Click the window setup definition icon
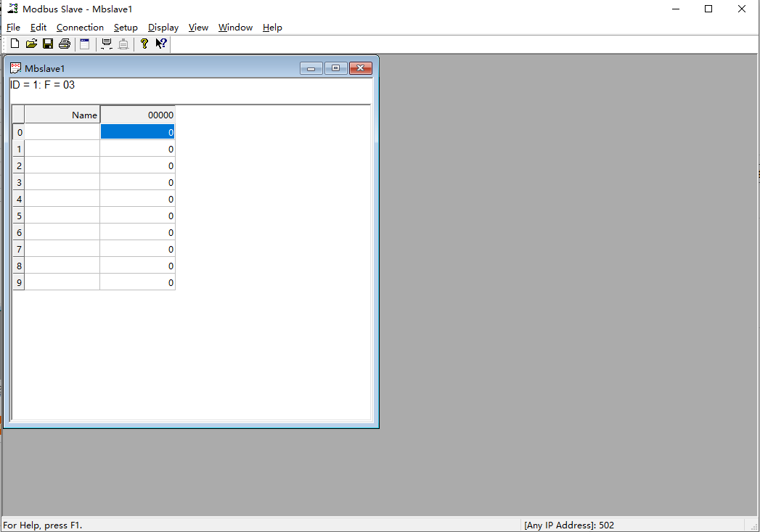760x532 pixels. click(85, 44)
